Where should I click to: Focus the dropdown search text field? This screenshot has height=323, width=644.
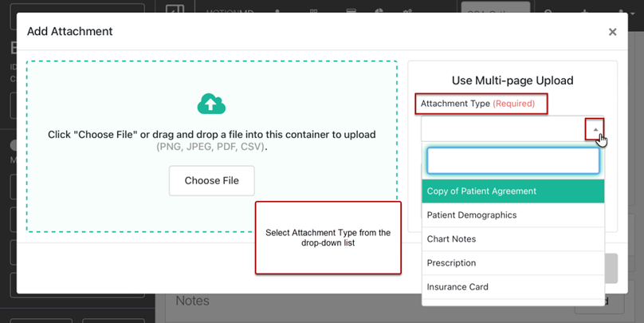click(x=512, y=160)
